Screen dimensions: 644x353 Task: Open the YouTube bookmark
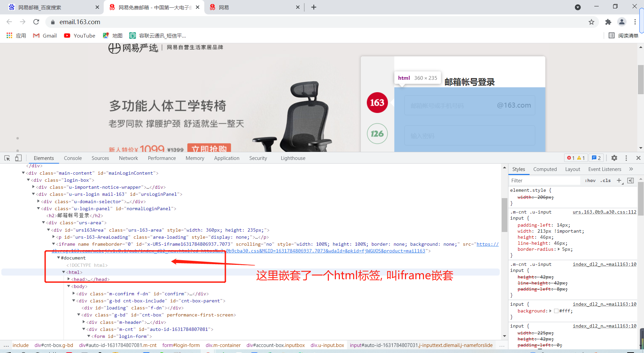[x=80, y=36]
